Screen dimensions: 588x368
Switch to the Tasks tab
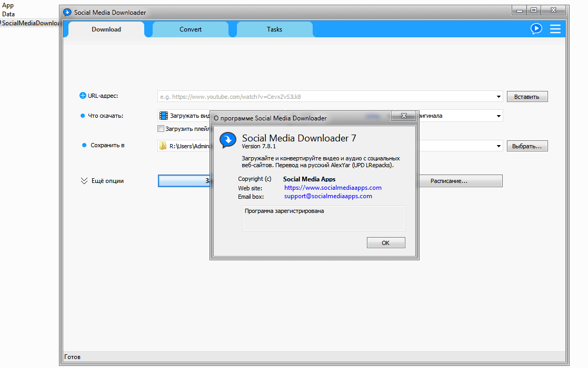(274, 29)
